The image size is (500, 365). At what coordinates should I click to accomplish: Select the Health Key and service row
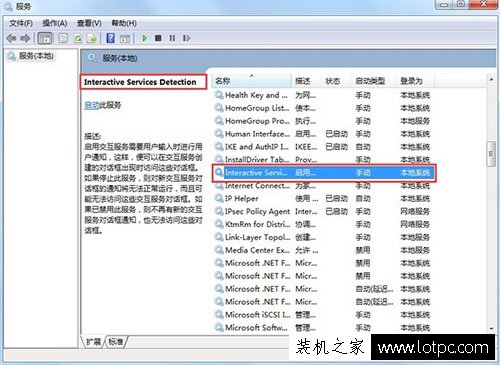323,95
